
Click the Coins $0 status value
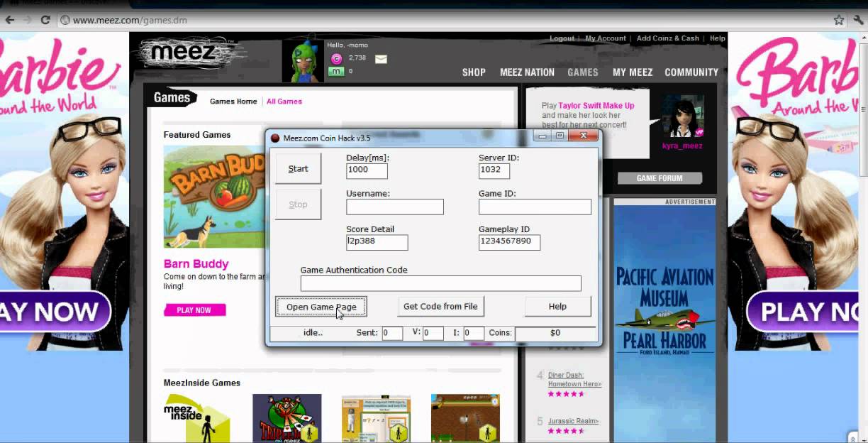pyautogui.click(x=555, y=333)
